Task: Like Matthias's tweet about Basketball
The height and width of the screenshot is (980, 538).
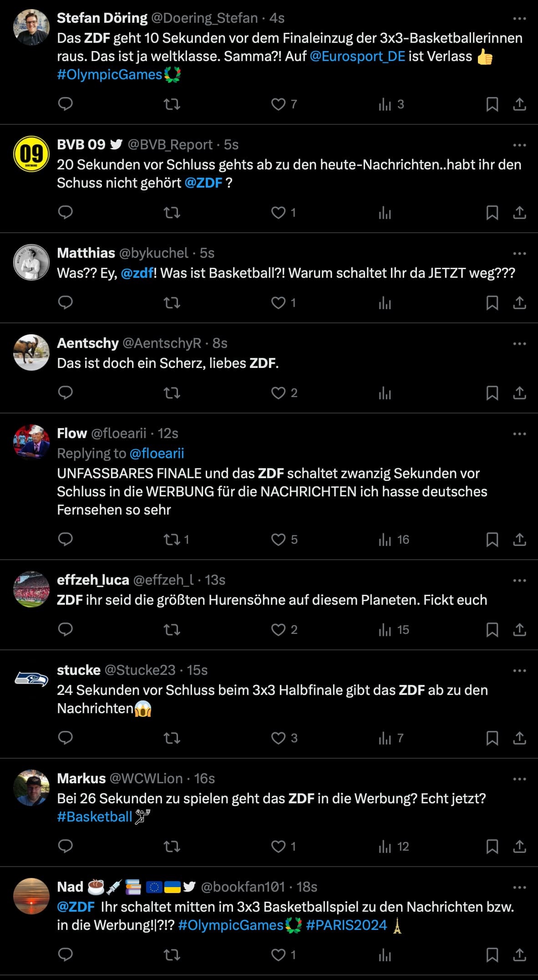Action: click(279, 303)
